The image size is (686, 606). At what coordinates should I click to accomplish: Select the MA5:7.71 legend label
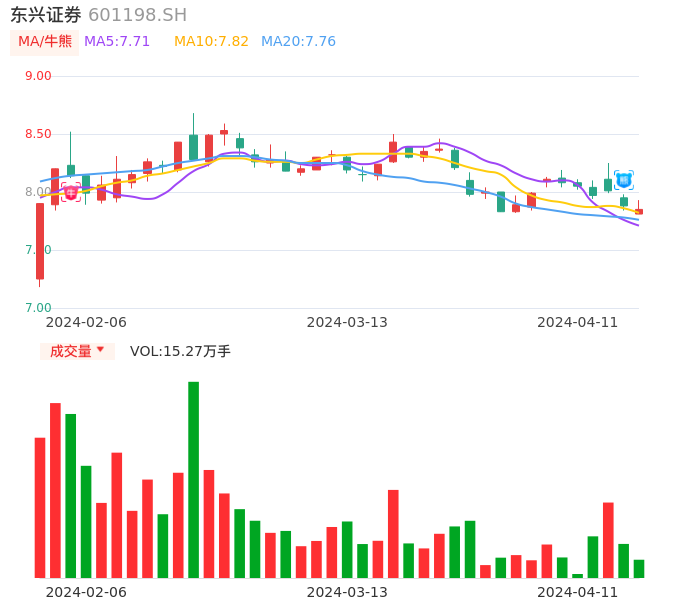pos(117,42)
